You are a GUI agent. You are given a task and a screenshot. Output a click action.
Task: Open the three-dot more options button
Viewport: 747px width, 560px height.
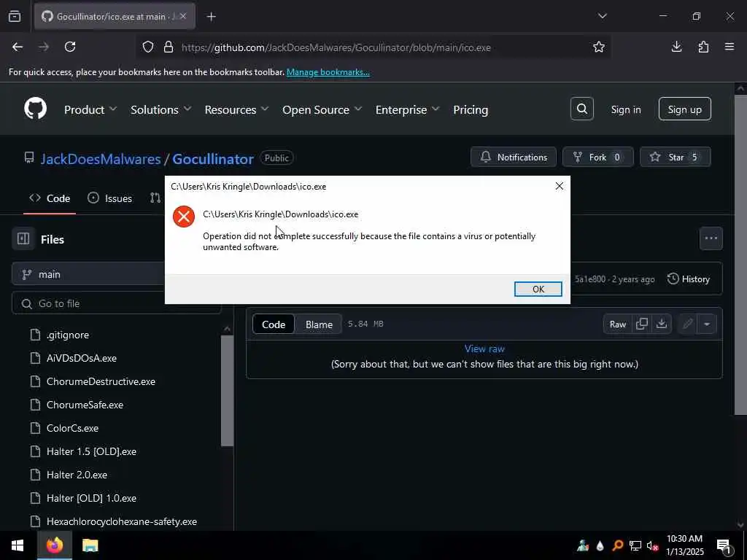[x=711, y=238]
